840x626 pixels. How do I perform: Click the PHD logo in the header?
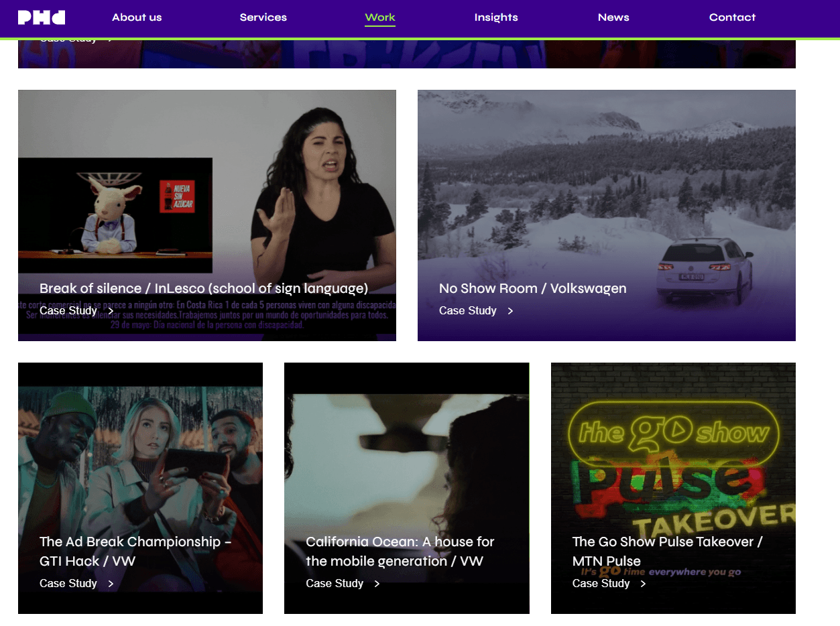point(42,17)
